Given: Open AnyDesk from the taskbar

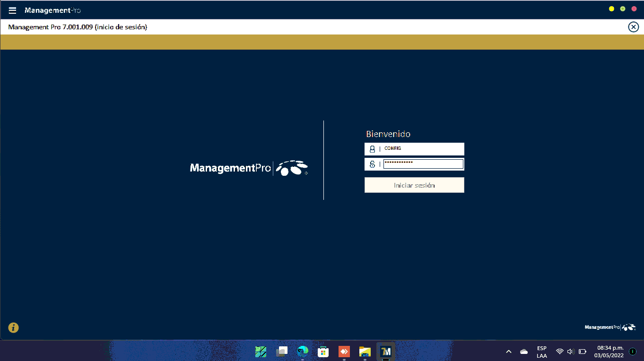Looking at the screenshot, I should (344, 352).
